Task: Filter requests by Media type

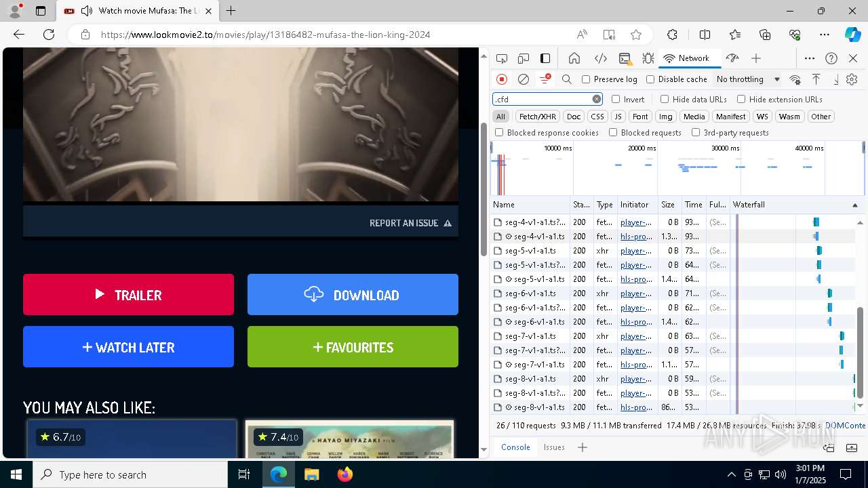Action: tap(694, 117)
